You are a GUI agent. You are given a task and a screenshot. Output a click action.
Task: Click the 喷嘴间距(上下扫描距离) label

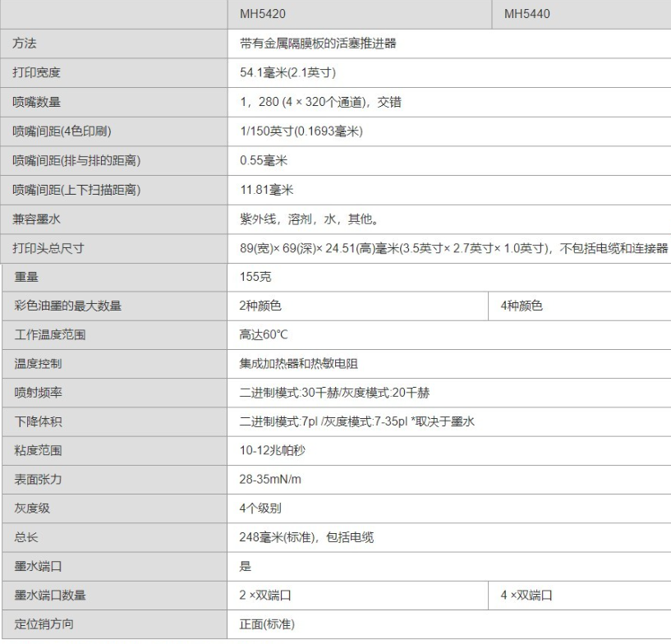coord(76,190)
